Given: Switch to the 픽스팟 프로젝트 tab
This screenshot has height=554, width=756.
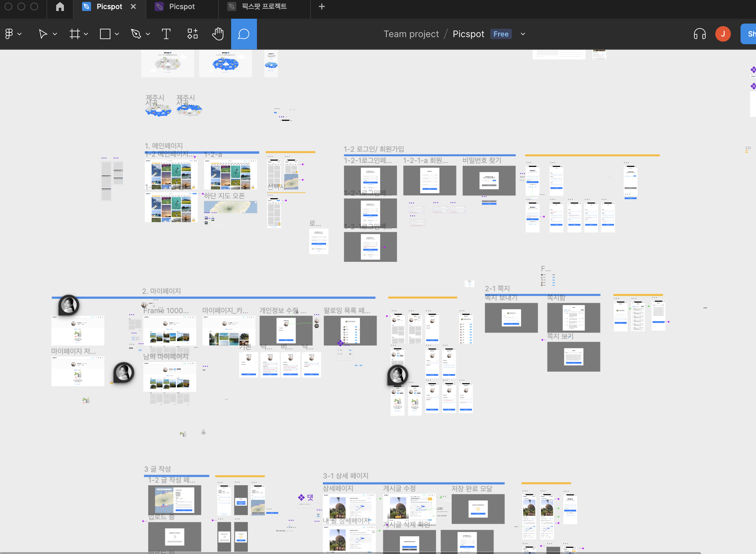Looking at the screenshot, I should (264, 6).
